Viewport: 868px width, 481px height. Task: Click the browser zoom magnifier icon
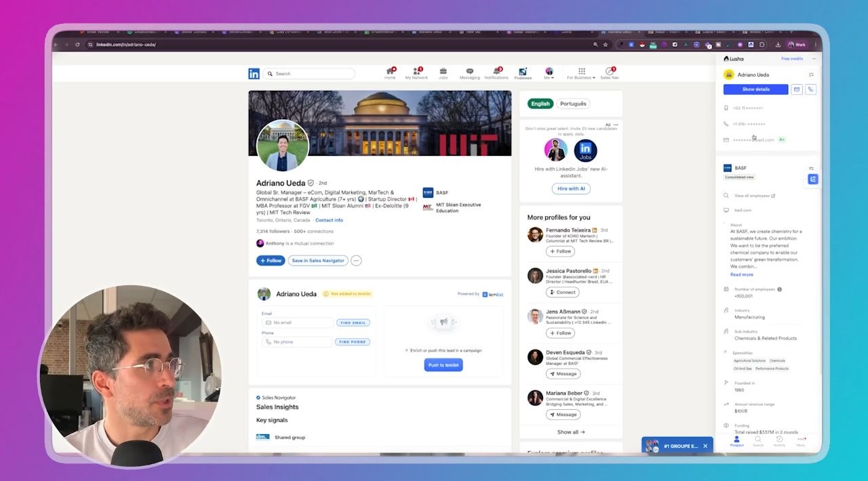(x=595, y=45)
